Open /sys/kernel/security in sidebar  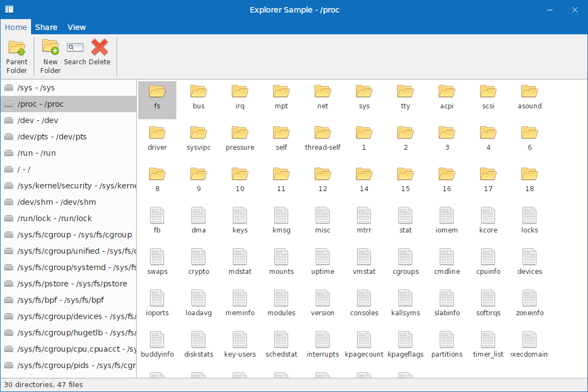(68, 186)
